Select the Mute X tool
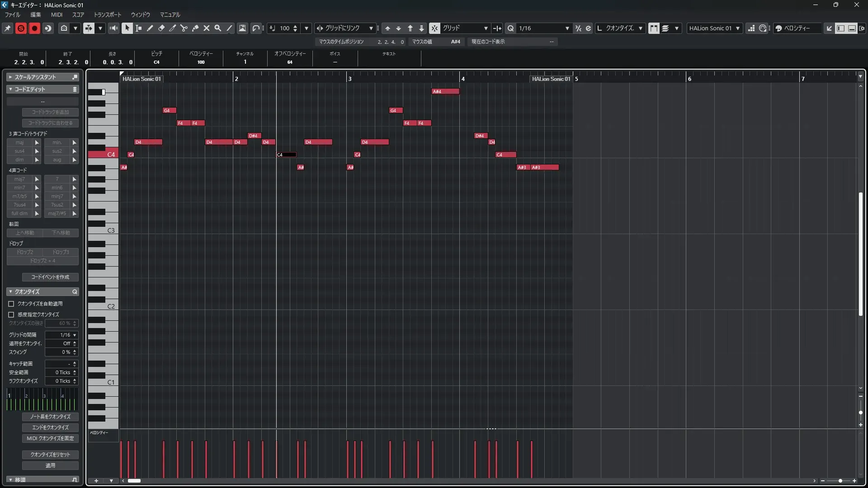 pyautogui.click(x=207, y=28)
